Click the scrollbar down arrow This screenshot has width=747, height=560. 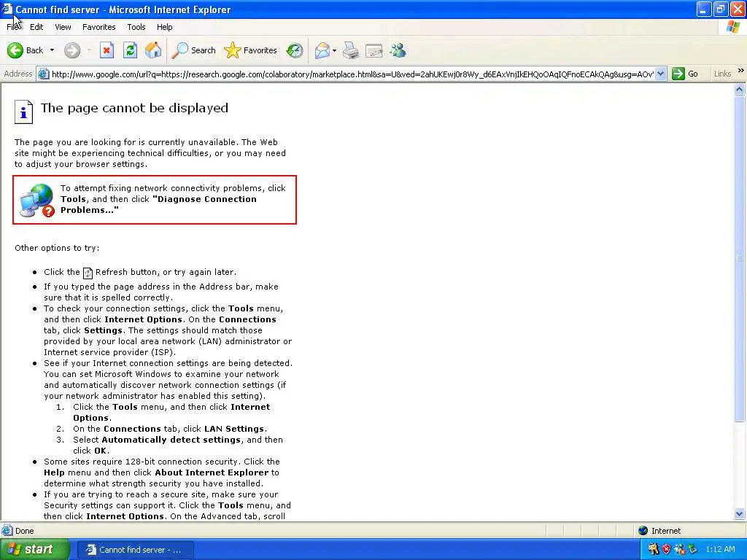point(740,514)
